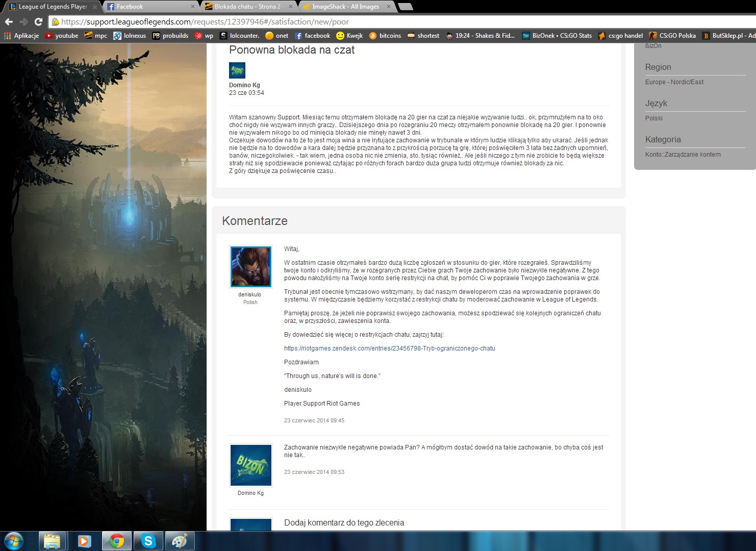Click deniskulo's Udyr avatar image
The image size is (756, 551).
250,267
